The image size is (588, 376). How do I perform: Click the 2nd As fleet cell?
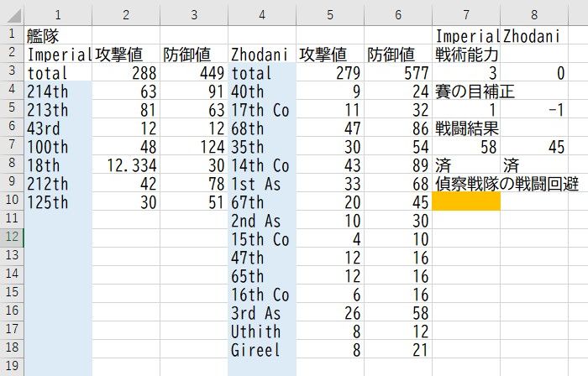coord(262,220)
